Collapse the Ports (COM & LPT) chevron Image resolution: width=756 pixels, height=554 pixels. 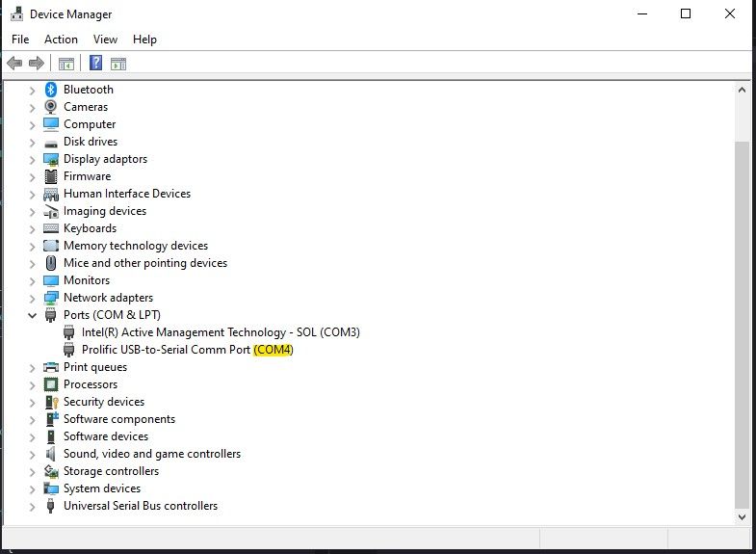point(32,316)
